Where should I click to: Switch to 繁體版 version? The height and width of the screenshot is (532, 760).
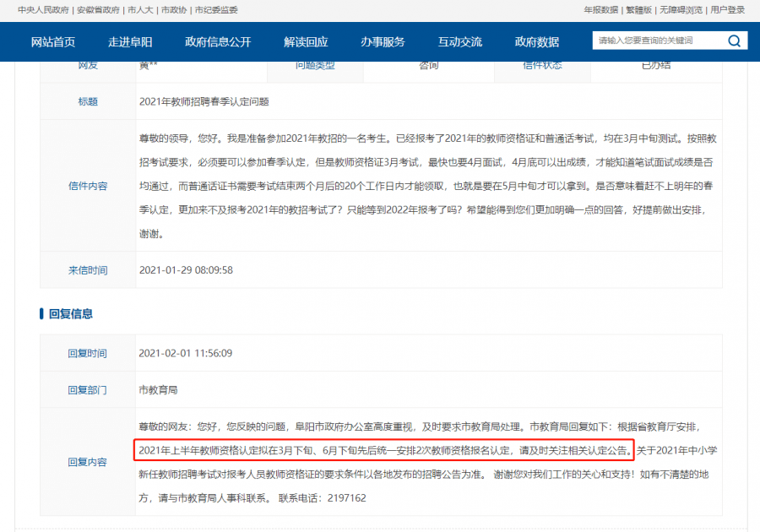639,10
